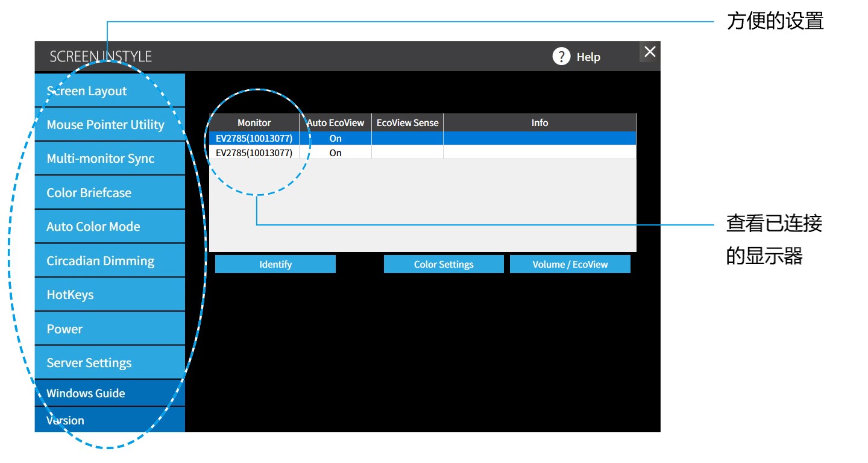Close the Screen InStyle window
The image size is (868, 463).
(649, 52)
